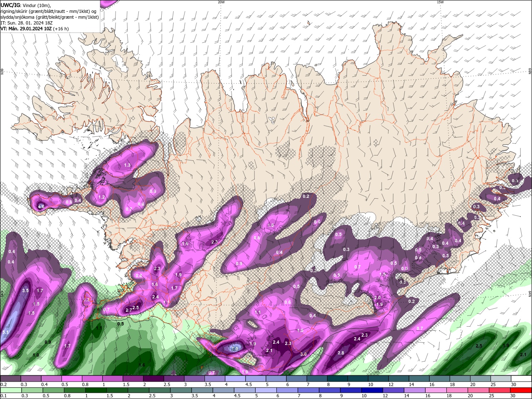Click the '20W' longitude label
This screenshot has height=399, width=532.
221,2
